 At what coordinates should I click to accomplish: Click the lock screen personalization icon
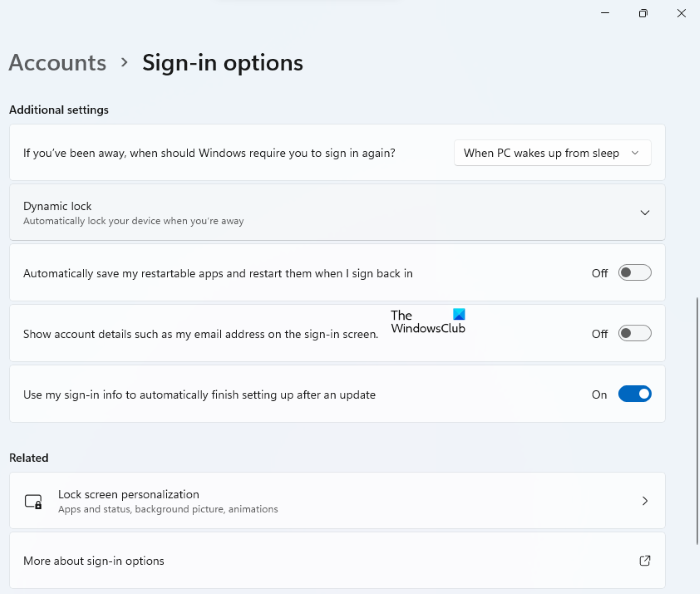coord(33,501)
